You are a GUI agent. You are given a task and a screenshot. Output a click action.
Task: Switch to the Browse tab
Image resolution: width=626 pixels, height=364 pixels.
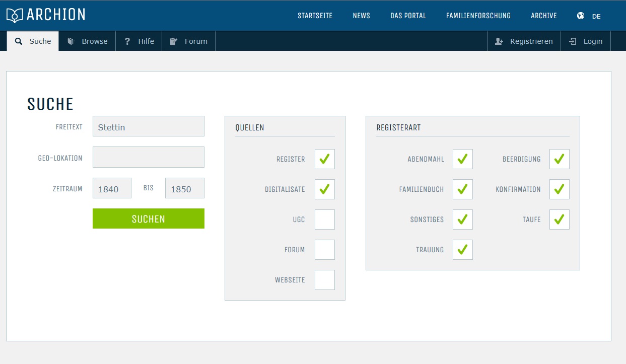[x=87, y=41]
